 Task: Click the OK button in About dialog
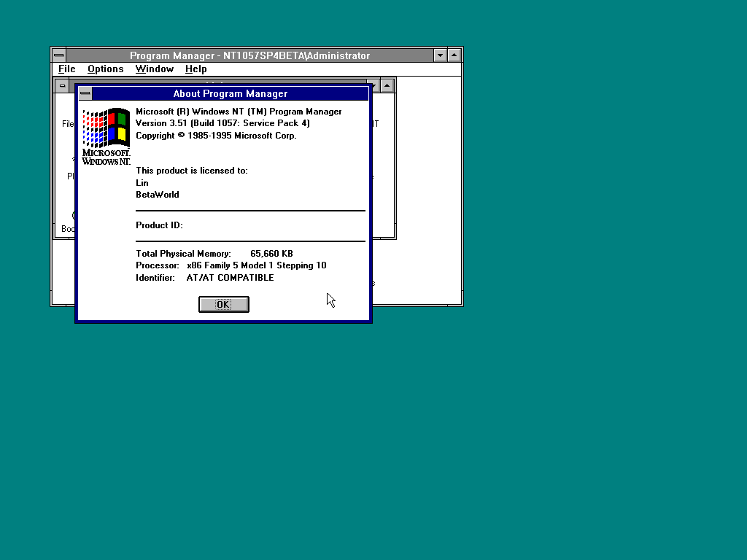tap(223, 304)
